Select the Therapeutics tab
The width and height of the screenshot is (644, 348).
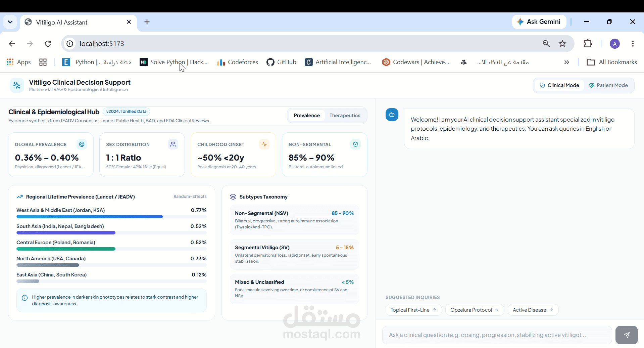345,116
